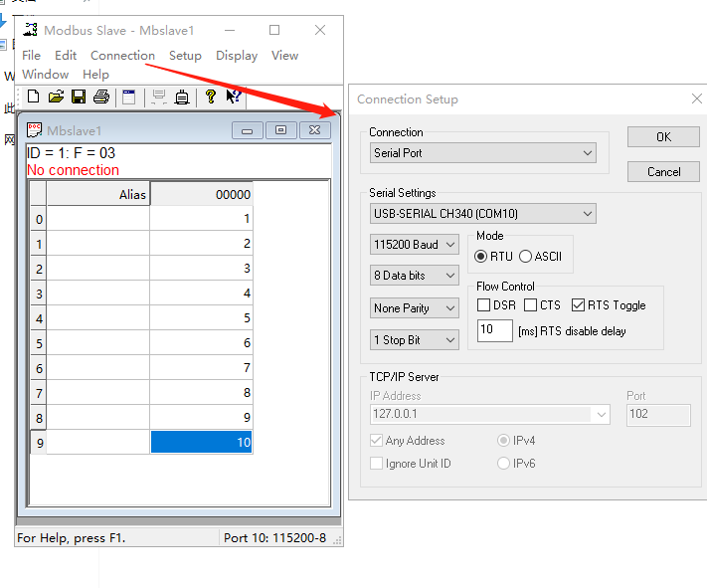
Task: Uncheck the RTS Toggle checkbox
Action: [579, 305]
